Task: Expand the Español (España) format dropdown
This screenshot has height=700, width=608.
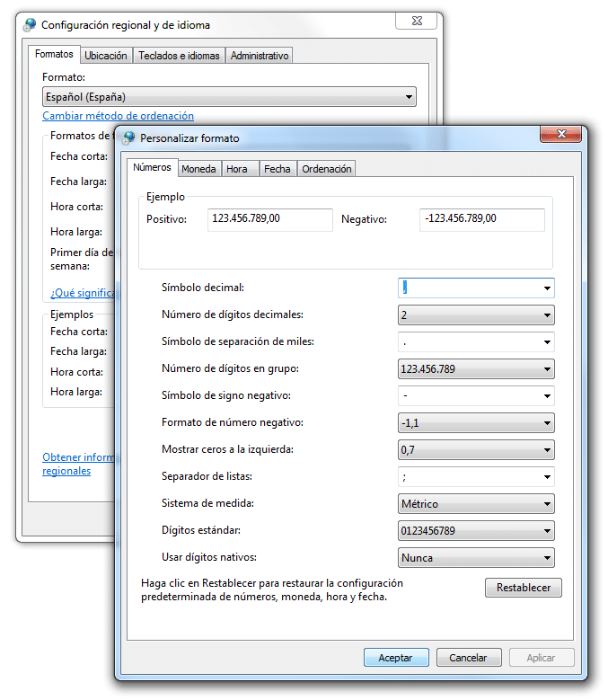Action: 409,97
